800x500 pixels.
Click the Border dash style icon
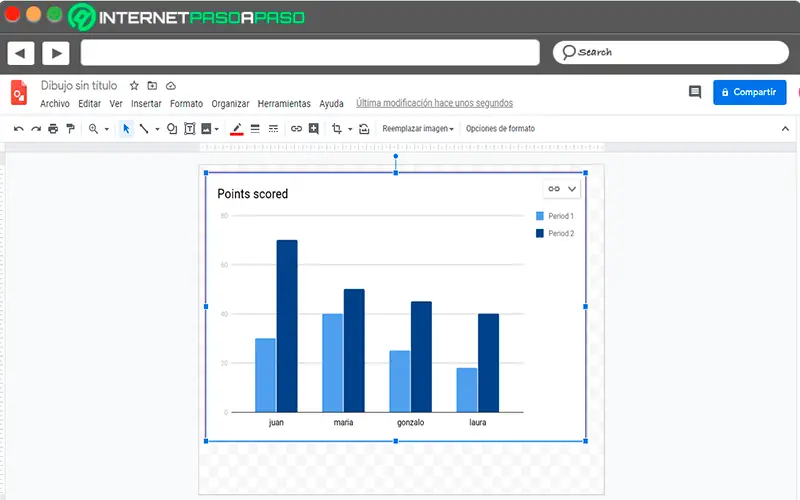click(273, 129)
